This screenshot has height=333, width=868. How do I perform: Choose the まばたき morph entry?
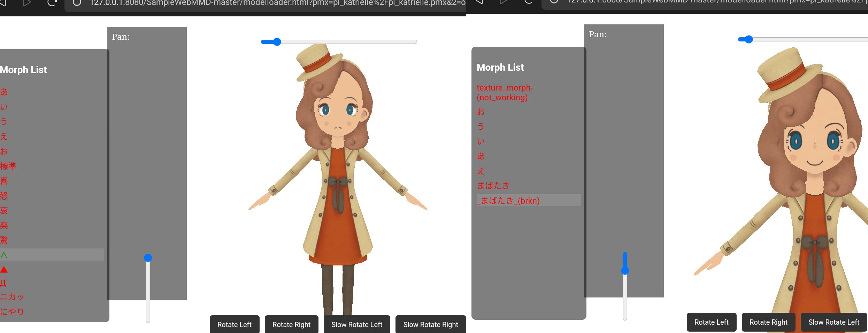[x=493, y=186]
